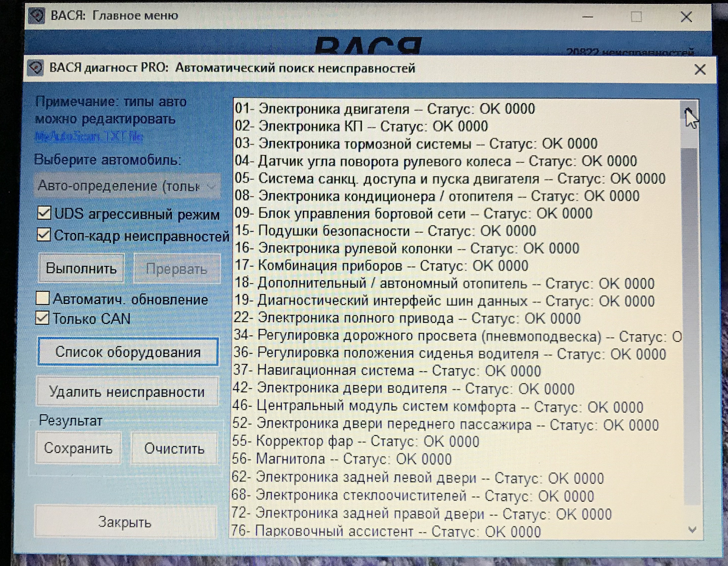Select row 08- Электроника кондиционера / отопителя
Screen dimensions: 728x566
click(437, 196)
